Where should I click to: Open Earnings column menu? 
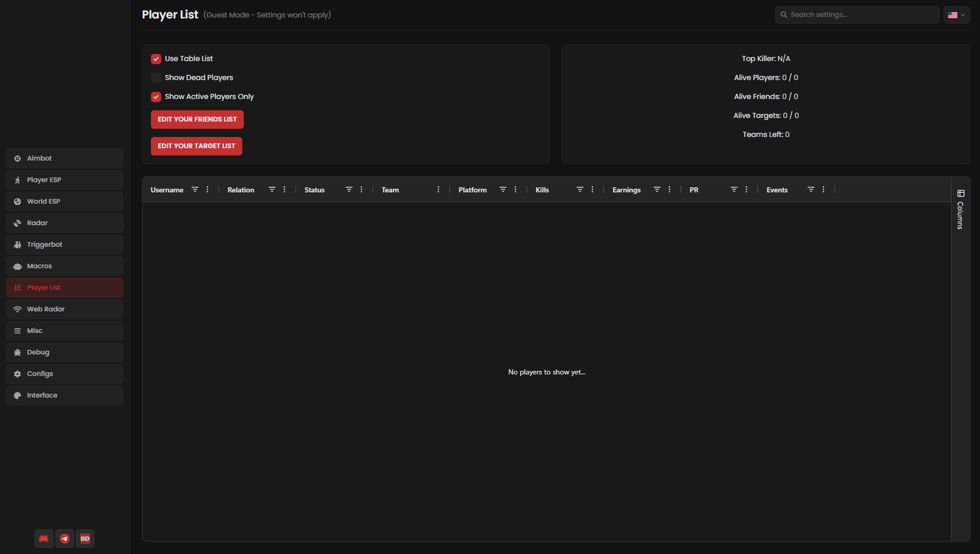(669, 190)
